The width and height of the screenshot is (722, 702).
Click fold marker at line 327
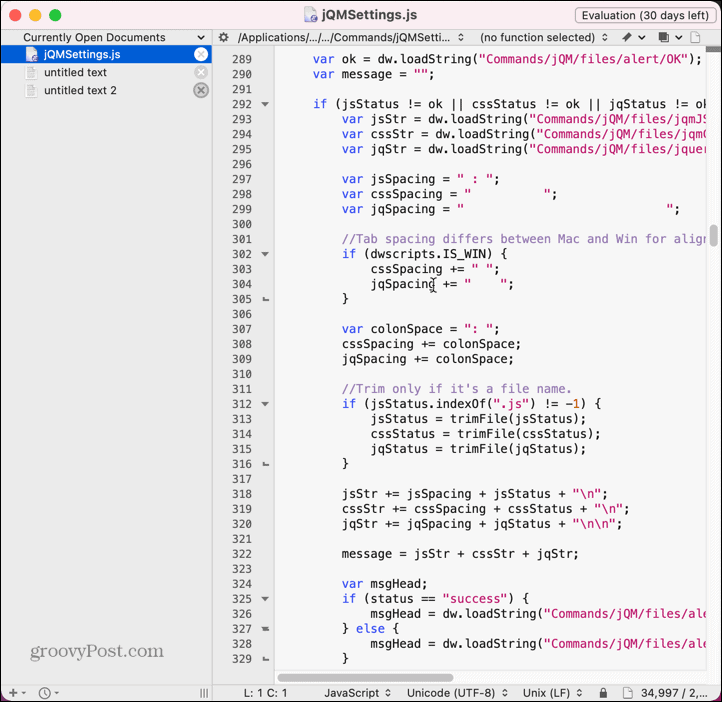(x=266, y=629)
